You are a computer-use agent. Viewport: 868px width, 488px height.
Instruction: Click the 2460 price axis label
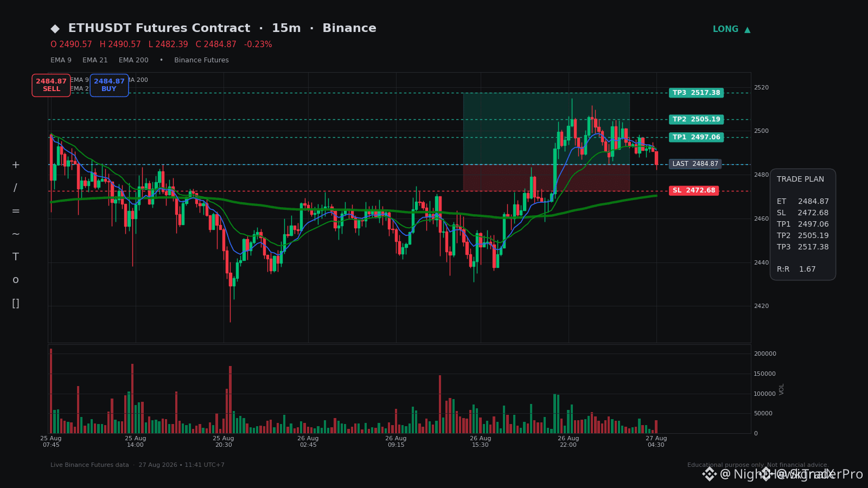click(x=761, y=219)
